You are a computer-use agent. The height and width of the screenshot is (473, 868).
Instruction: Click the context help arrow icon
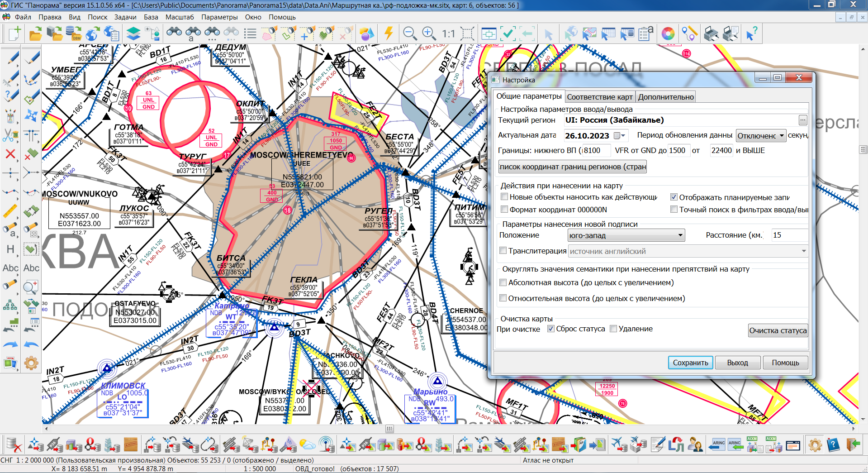(x=751, y=33)
